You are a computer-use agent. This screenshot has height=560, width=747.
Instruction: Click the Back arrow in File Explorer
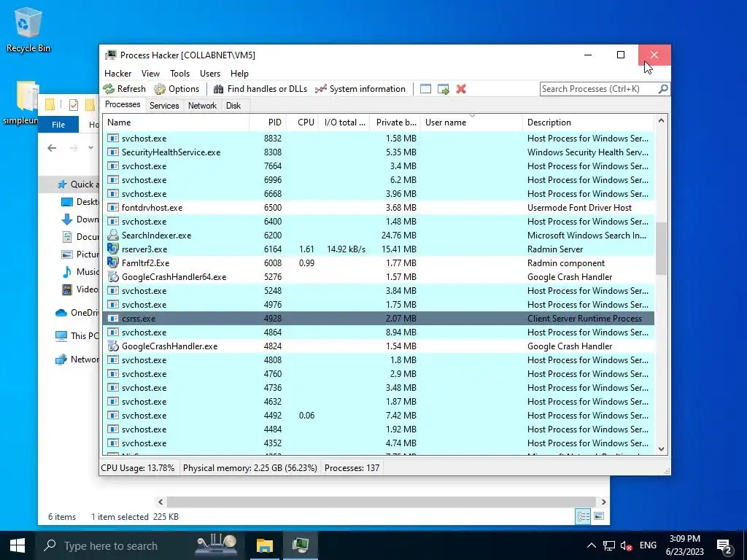52,148
